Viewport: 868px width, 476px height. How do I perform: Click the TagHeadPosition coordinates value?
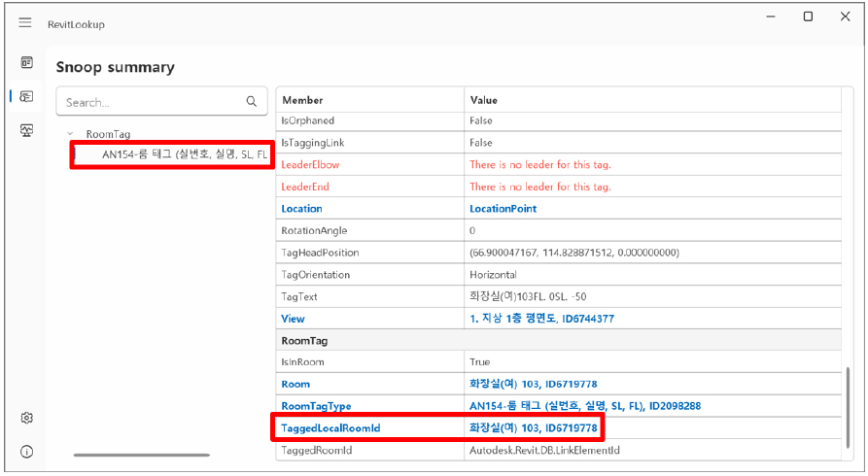[x=574, y=253]
